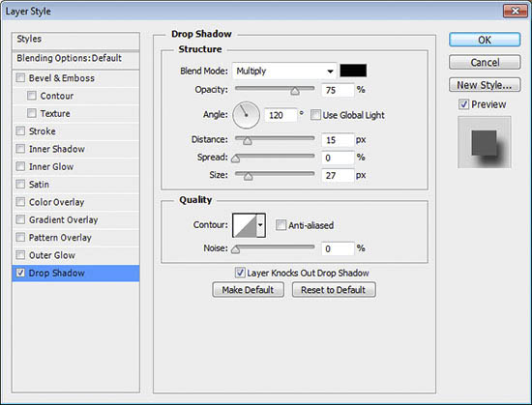
Task: Check the Texture effect checkbox
Action: pos(32,113)
